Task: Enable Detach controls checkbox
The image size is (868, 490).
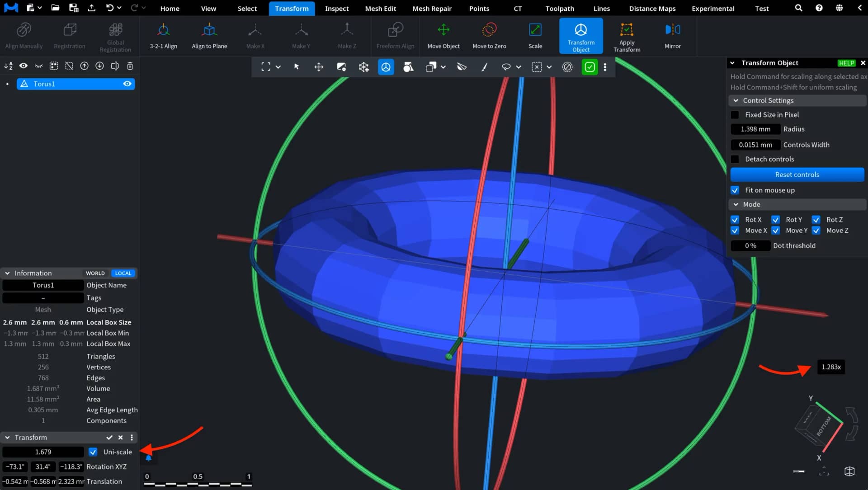Action: [735, 159]
